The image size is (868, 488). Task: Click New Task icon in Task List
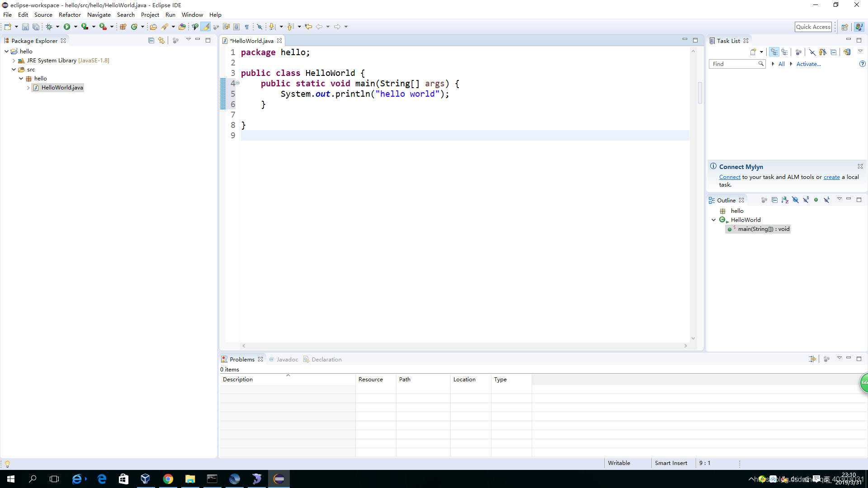pos(753,52)
